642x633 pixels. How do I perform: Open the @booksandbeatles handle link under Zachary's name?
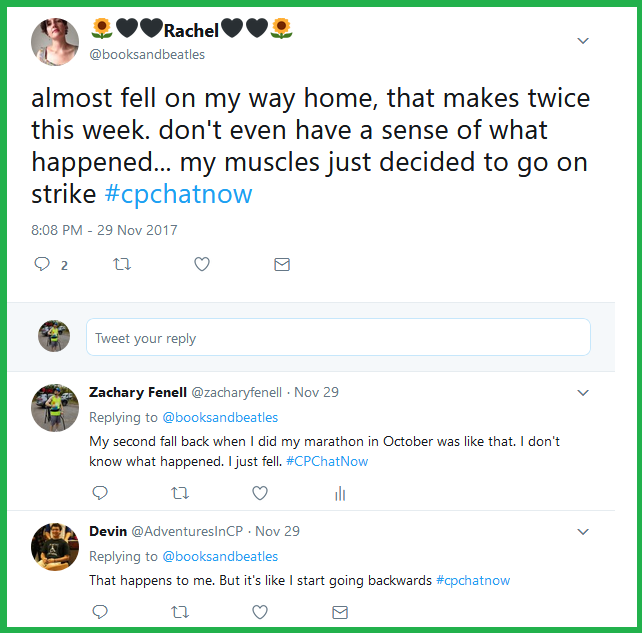pos(220,417)
